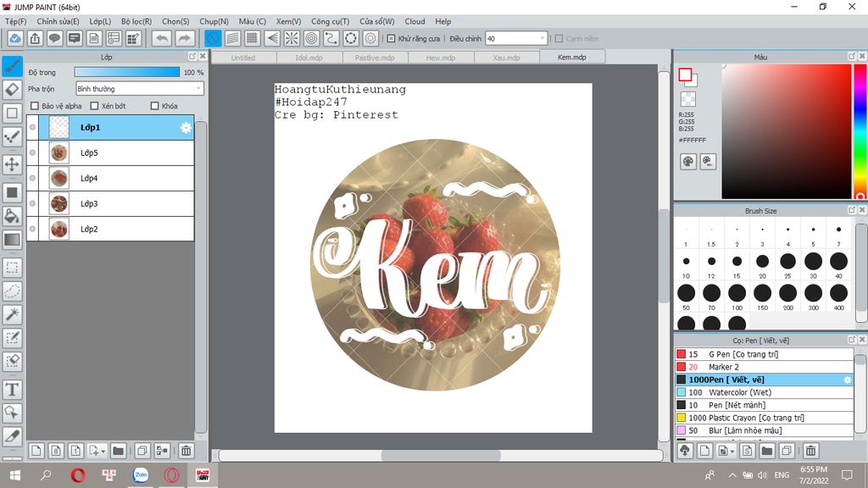This screenshot has height=488, width=868.
Task: Add a new layer folder
Action: [118, 451]
